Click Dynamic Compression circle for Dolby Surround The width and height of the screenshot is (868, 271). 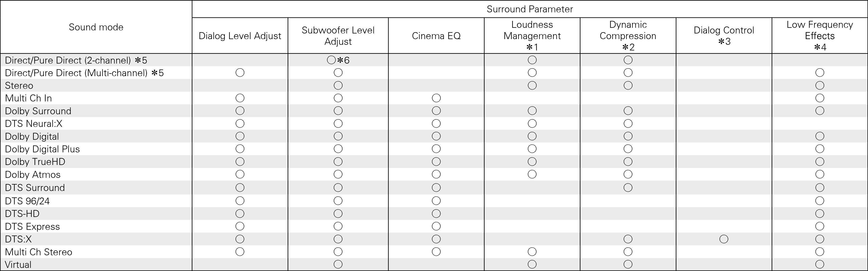(x=628, y=110)
